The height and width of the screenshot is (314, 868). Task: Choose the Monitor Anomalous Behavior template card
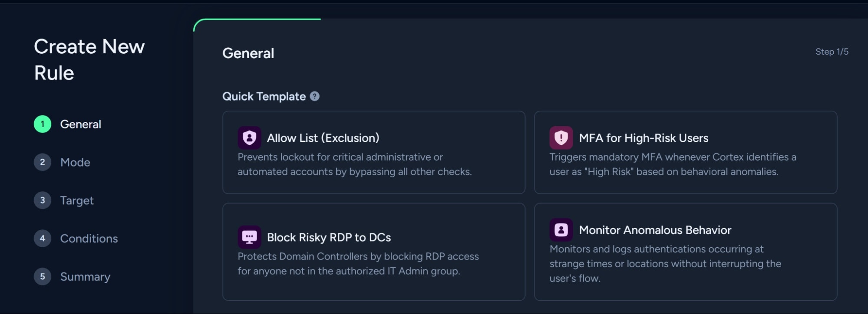[686, 252]
